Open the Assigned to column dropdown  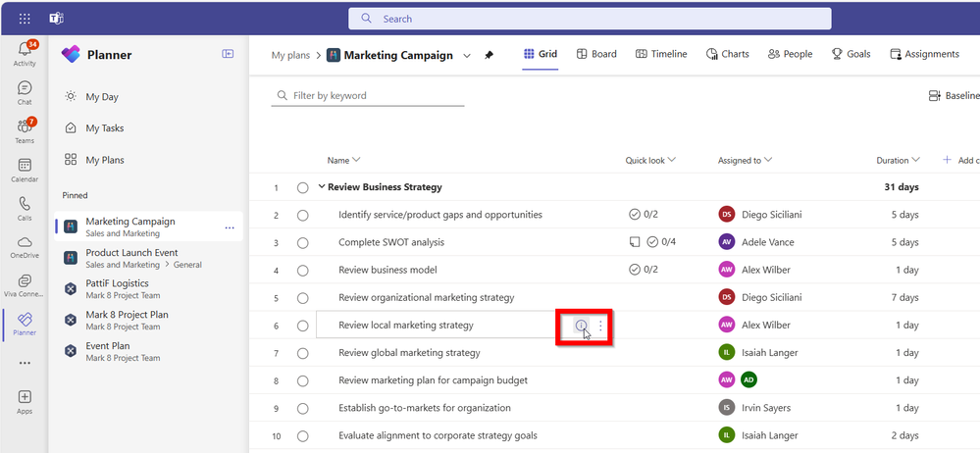pos(767,160)
